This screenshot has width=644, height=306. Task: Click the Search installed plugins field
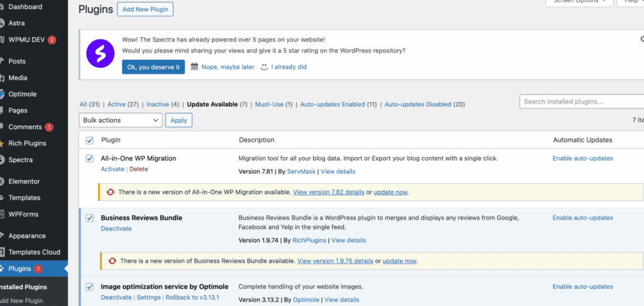click(582, 101)
